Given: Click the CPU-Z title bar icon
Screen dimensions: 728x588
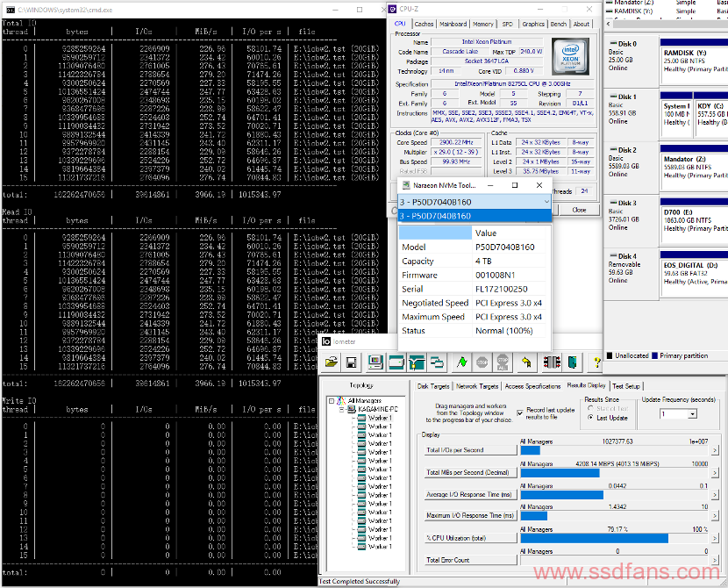Looking at the screenshot, I should 393,9.
